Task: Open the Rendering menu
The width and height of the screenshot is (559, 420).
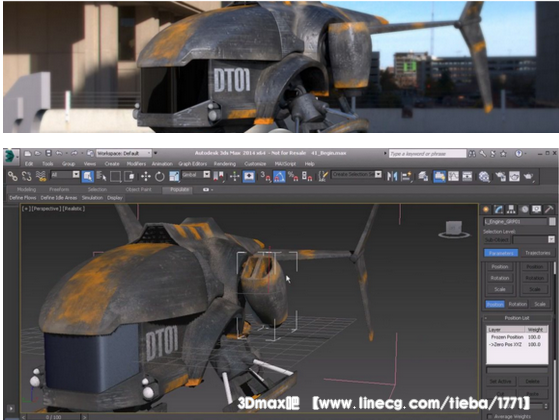Action: (225, 164)
